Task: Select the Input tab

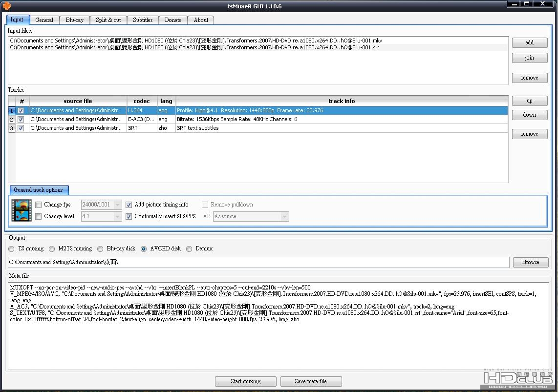Action: [x=17, y=20]
